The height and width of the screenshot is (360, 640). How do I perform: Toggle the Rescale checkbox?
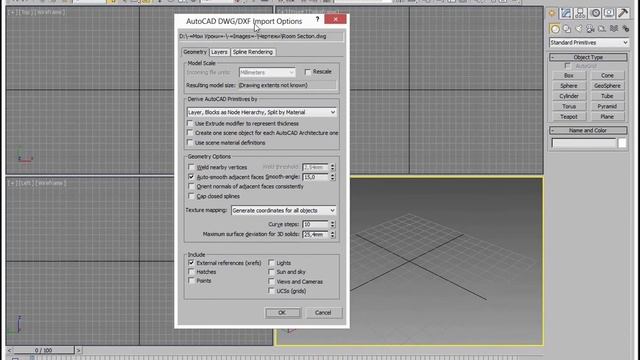[308, 72]
